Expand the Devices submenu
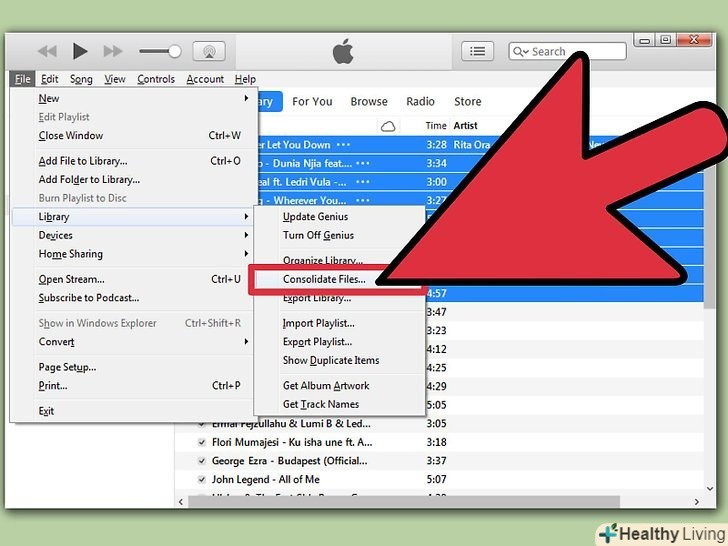Screen dimensions: 728x546 coord(135,235)
